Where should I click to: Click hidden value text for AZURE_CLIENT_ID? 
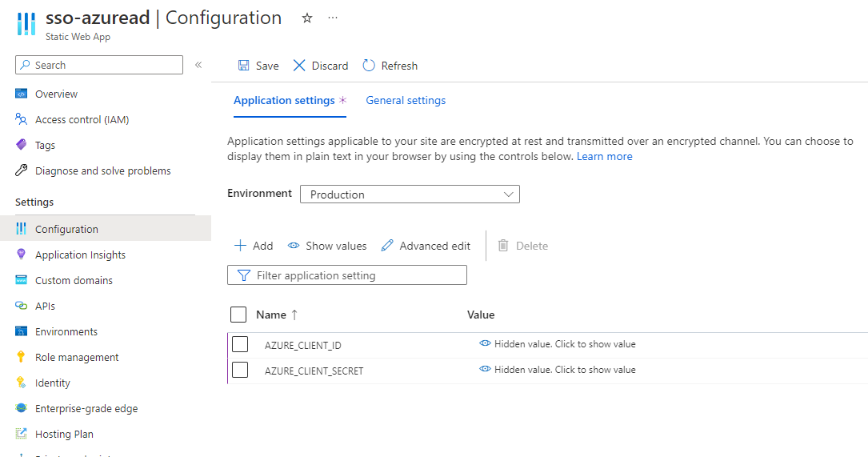tap(565, 344)
